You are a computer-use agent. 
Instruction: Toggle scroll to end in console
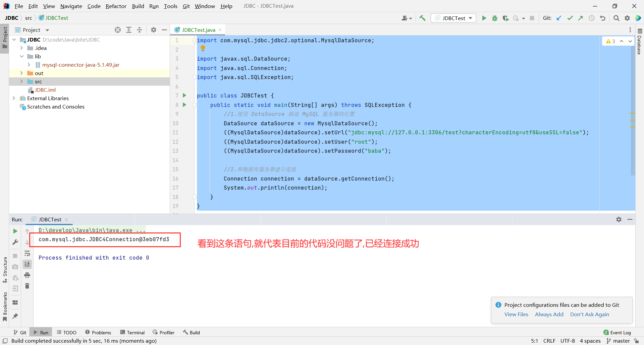point(27,264)
